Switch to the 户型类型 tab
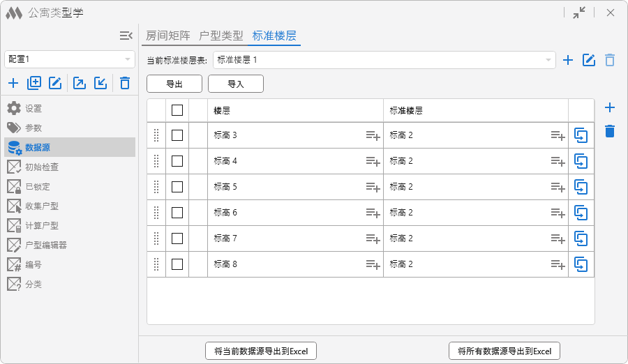The height and width of the screenshot is (364, 628). (x=221, y=36)
